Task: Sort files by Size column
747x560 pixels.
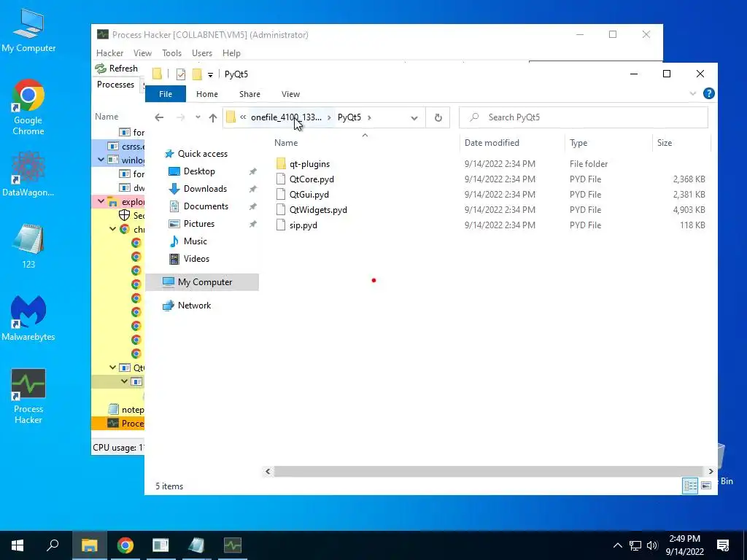Action: 664,142
